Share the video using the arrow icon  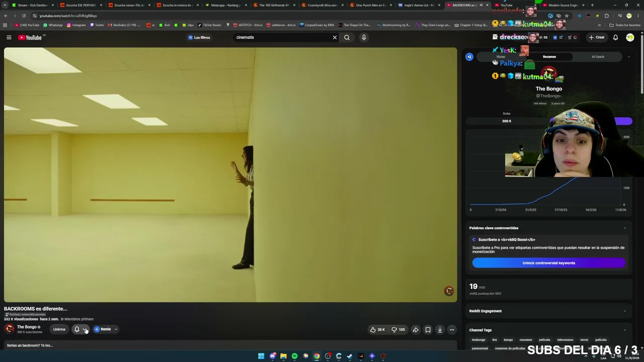[x=416, y=329]
